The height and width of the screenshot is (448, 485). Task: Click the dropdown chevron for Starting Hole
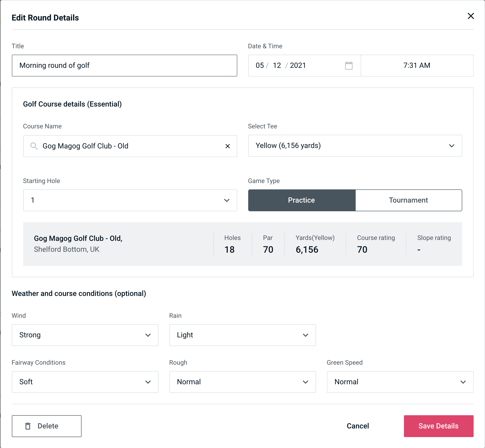[x=228, y=201]
